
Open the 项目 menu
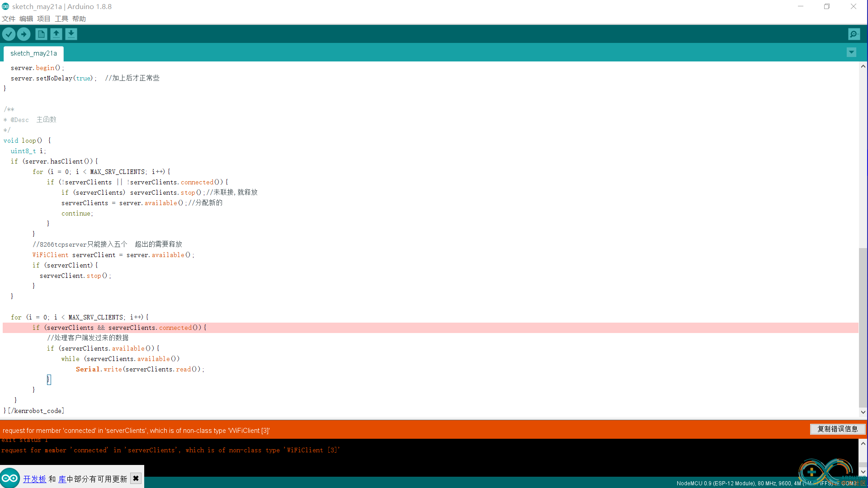(44, 19)
